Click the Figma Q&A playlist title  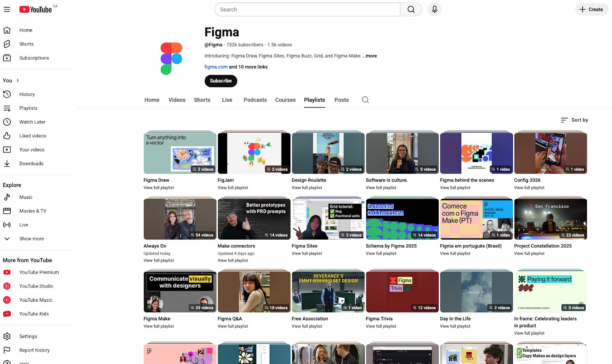click(x=230, y=318)
